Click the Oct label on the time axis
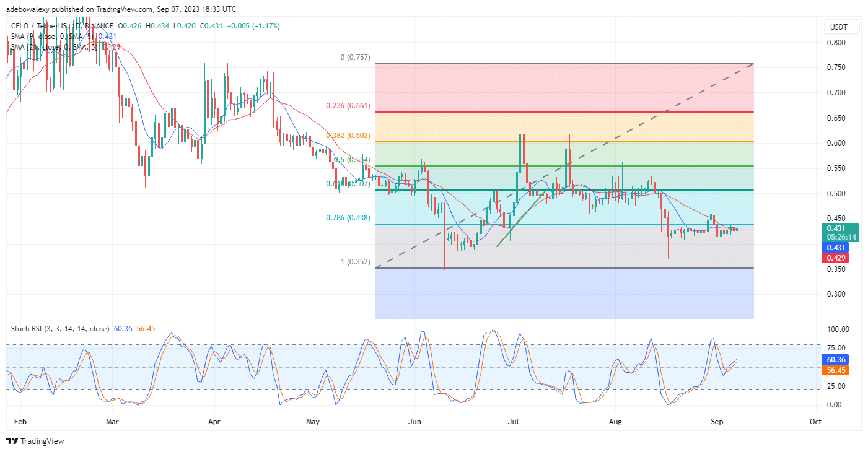The image size is (868, 452). 815,420
